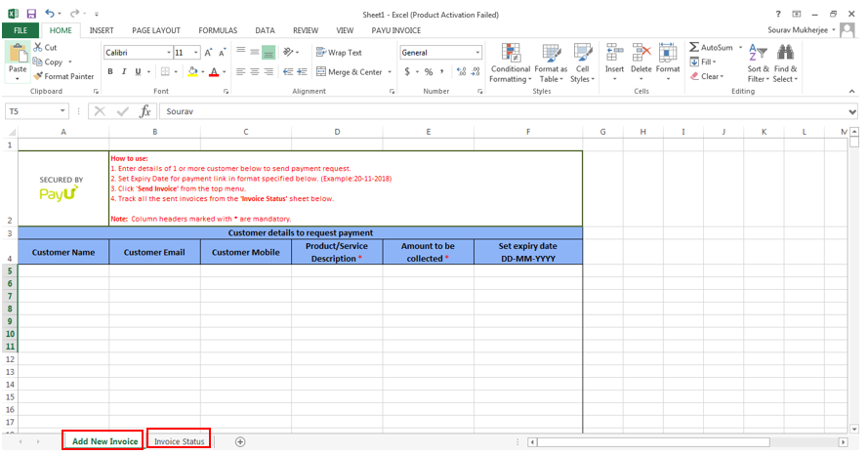This screenshot has width=868, height=455.
Task: Click AutoSum button
Action: (712, 48)
